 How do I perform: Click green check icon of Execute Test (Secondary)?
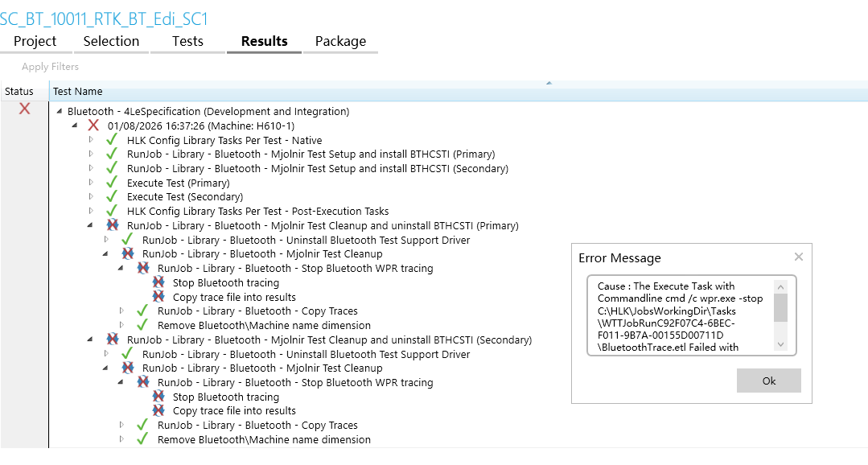112,196
